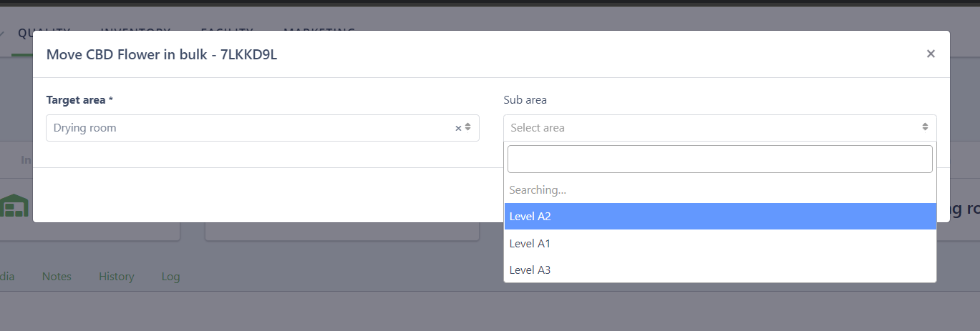Click the green warehouse icon

[13, 205]
